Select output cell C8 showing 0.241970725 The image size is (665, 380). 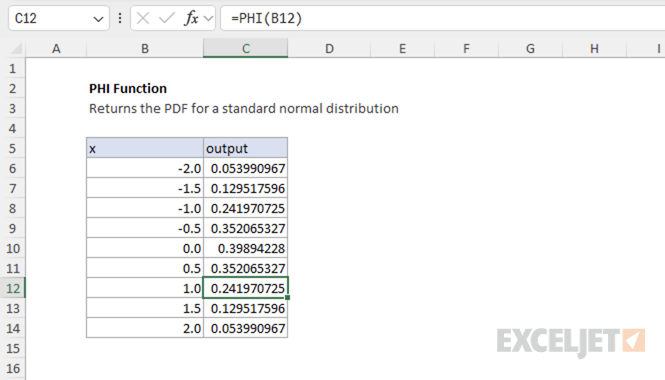(x=246, y=208)
